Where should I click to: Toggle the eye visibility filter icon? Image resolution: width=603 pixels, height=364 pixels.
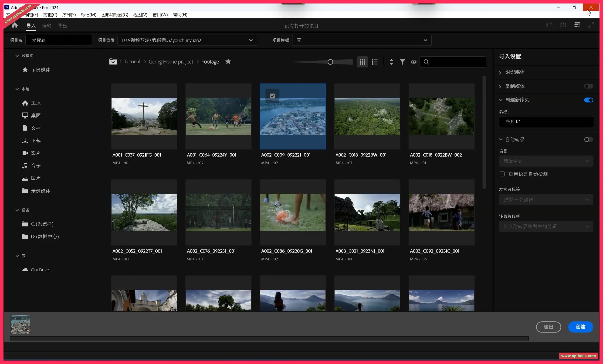[x=413, y=62]
